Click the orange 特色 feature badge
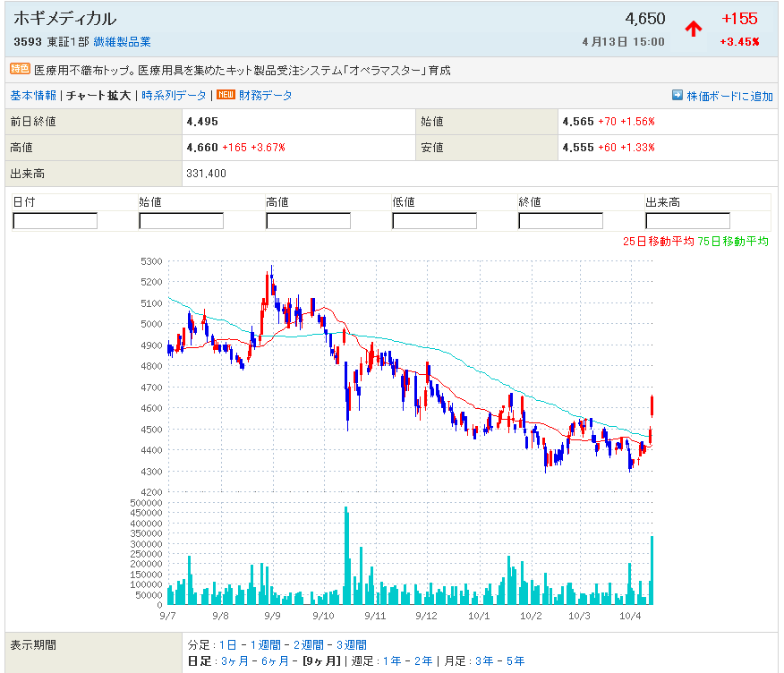Viewport: 784px width, 673px height. [20, 69]
